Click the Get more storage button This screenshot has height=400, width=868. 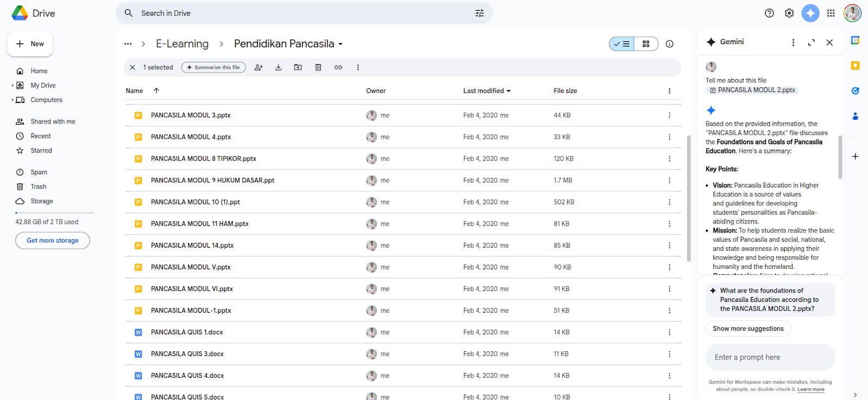[x=53, y=241]
